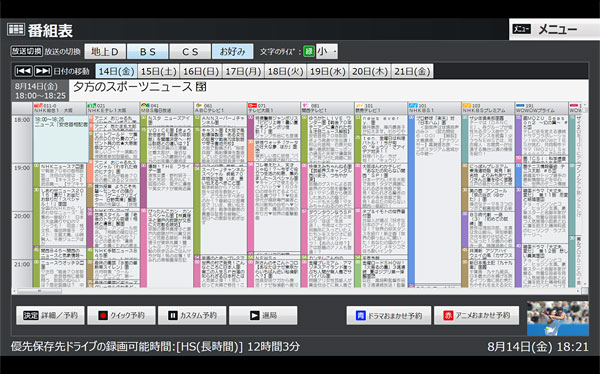Click the 選局 play-icon button
This screenshot has height=374, width=600.
263,315
